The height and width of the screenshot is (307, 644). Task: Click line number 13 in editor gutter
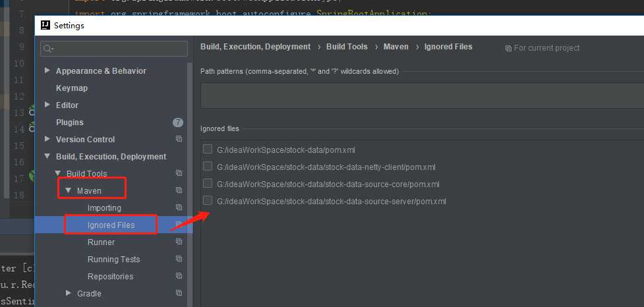(19, 113)
